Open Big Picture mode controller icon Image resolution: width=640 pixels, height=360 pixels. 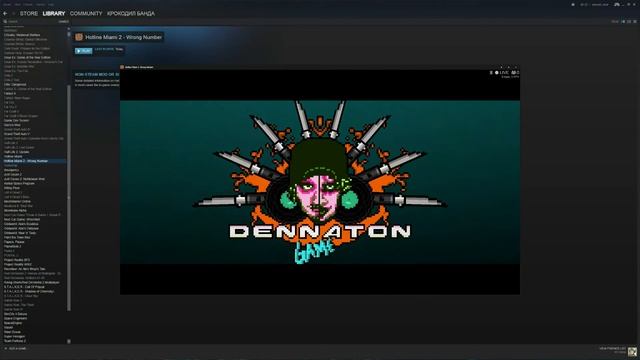[617, 4]
